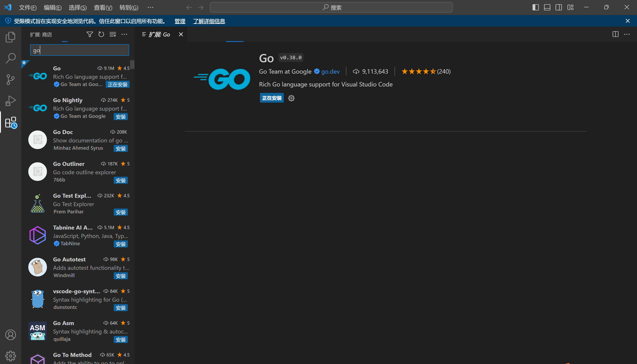This screenshot has width=637, height=364.
Task: Click the extension search input field
Action: click(x=79, y=50)
